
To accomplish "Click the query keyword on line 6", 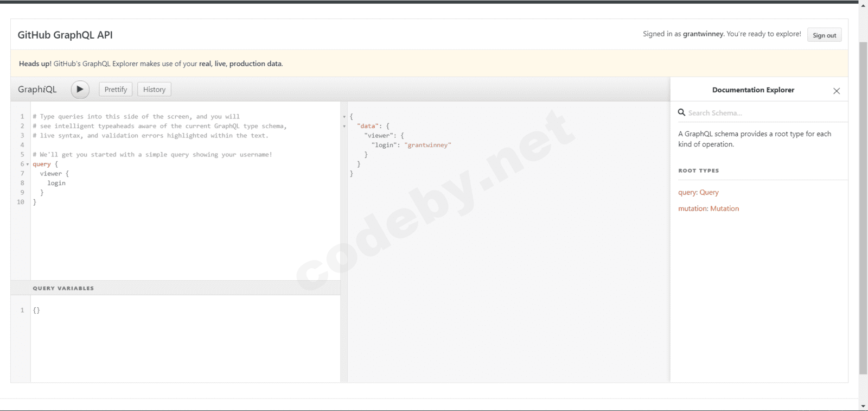I will click(x=42, y=164).
